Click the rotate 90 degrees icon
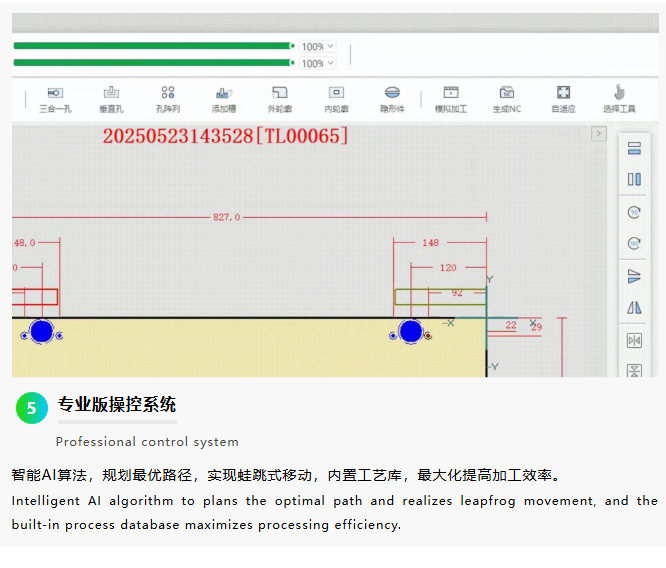Image resolution: width=666 pixels, height=568 pixels. 633,212
